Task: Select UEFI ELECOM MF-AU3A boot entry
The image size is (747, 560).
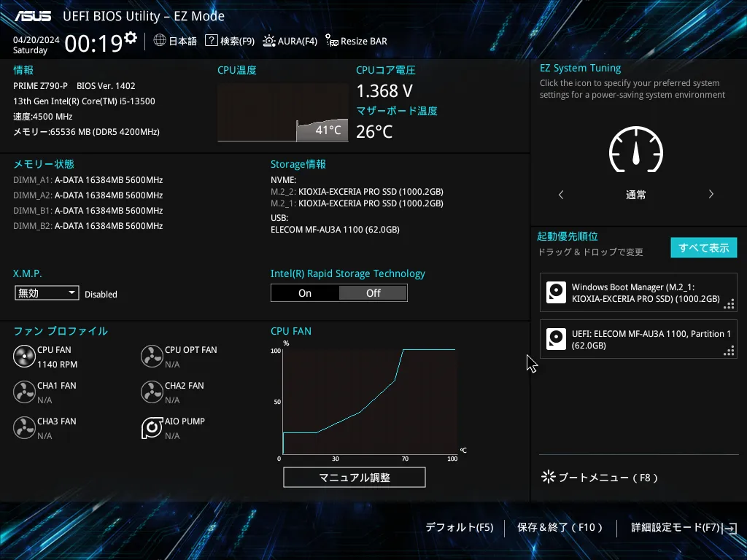Action: coord(638,339)
